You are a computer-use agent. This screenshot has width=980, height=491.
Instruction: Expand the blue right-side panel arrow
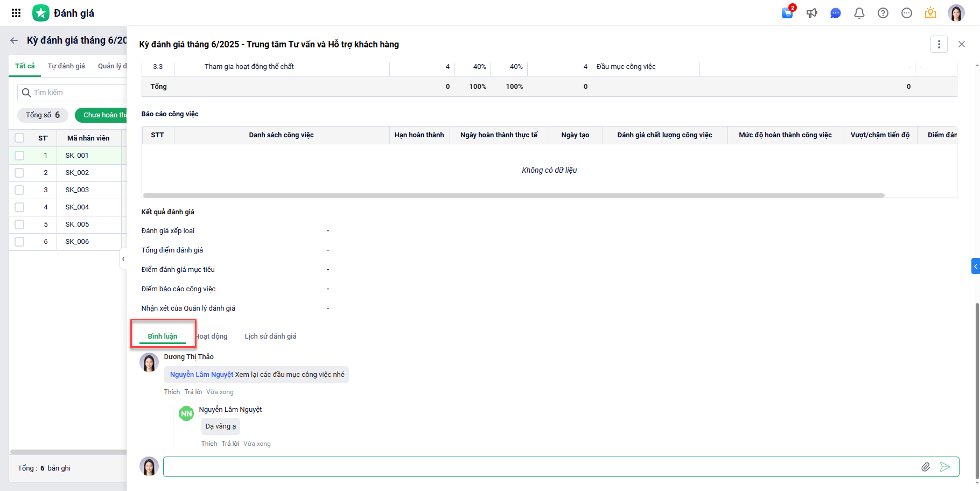(975, 266)
